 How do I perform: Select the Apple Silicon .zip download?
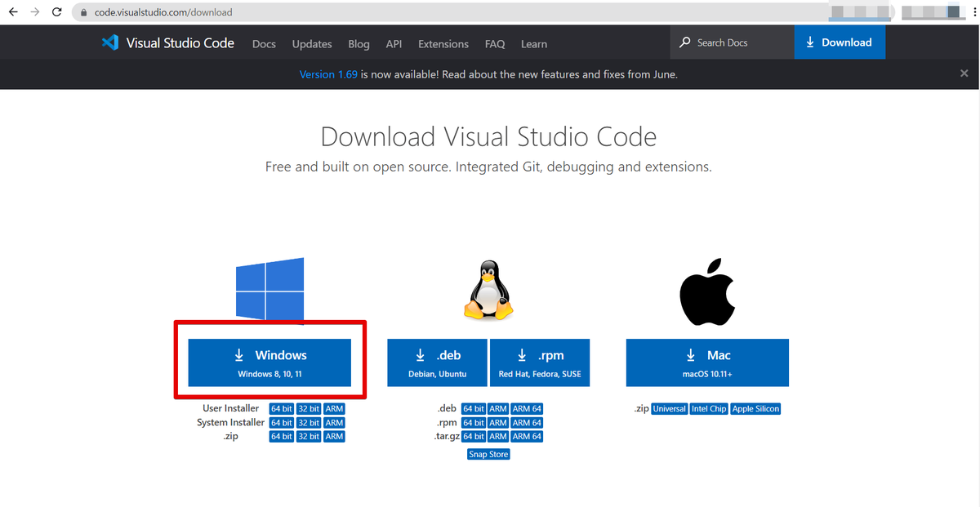coord(755,409)
